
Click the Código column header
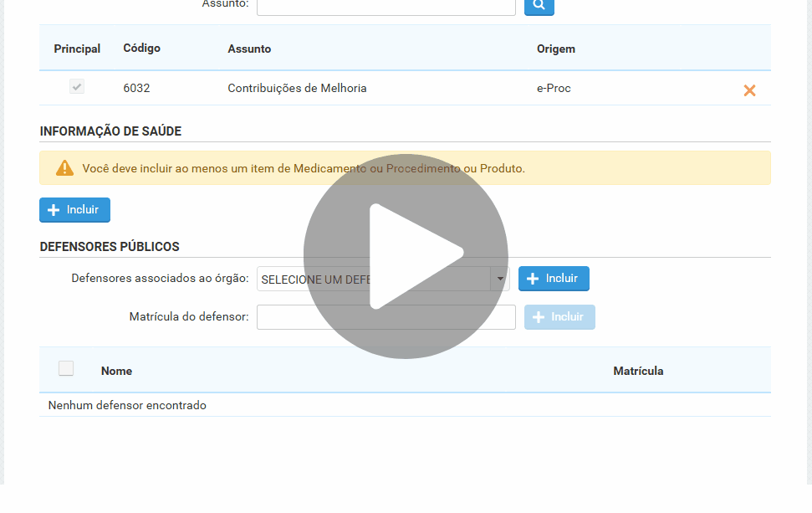(x=141, y=49)
